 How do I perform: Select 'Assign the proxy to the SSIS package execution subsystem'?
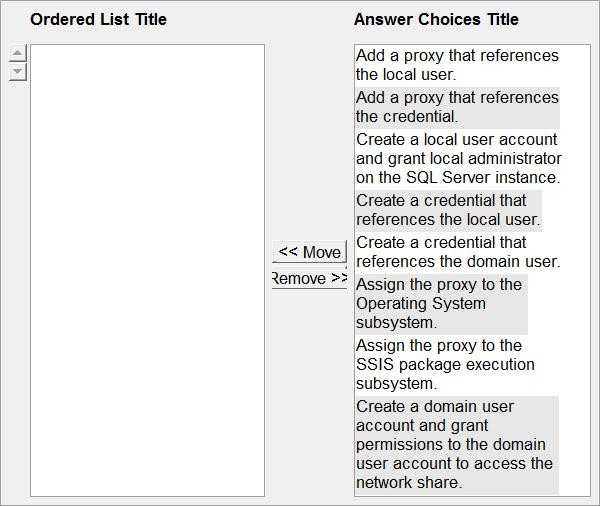(x=445, y=365)
